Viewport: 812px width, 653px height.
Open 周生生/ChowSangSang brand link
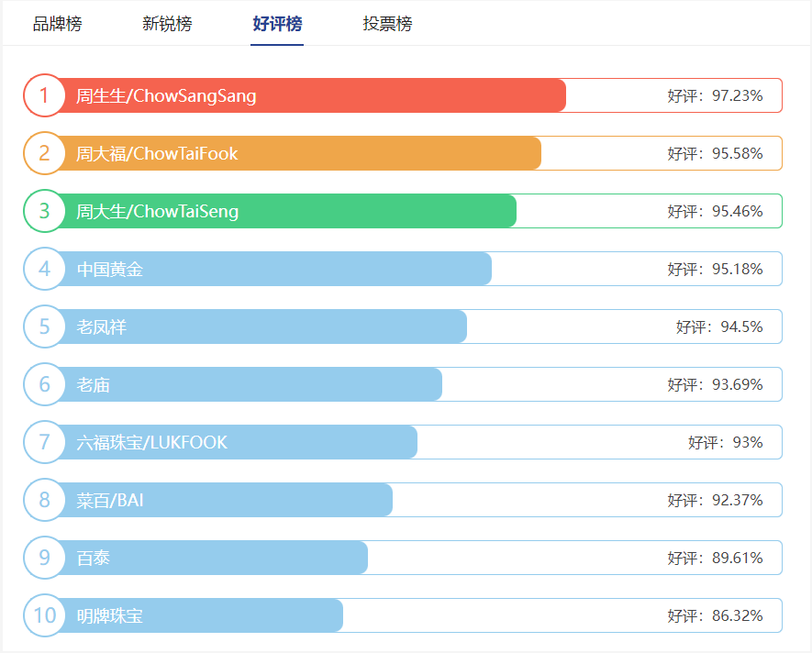[x=166, y=95]
